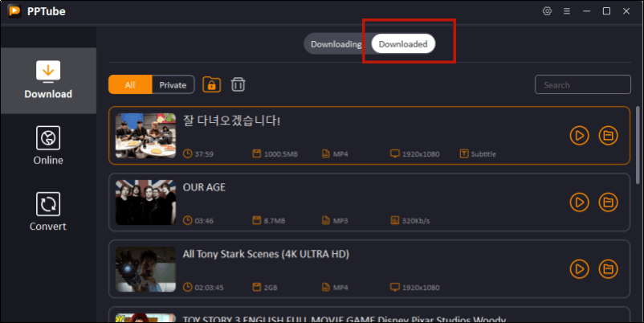Click the private lock folder icon
Viewport: 644px width, 323px height.
point(211,84)
